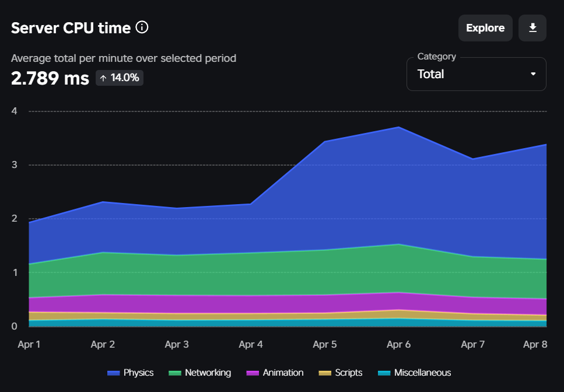Image resolution: width=564 pixels, height=392 pixels.
Task: Click the Apr 6 peak on chart
Action: pyautogui.click(x=398, y=127)
